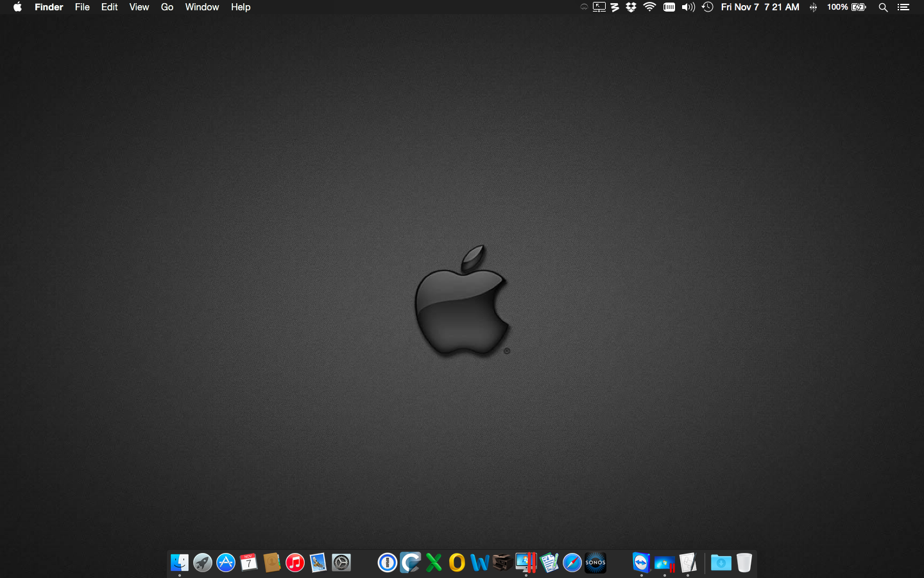Click the striped Z menu bar icon
Image resolution: width=924 pixels, height=578 pixels.
tap(615, 7)
